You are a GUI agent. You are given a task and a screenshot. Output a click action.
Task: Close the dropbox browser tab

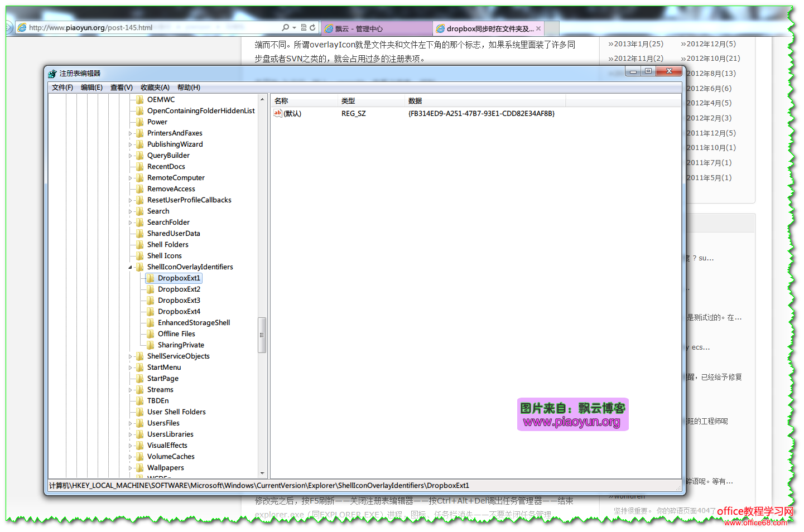tap(538, 28)
